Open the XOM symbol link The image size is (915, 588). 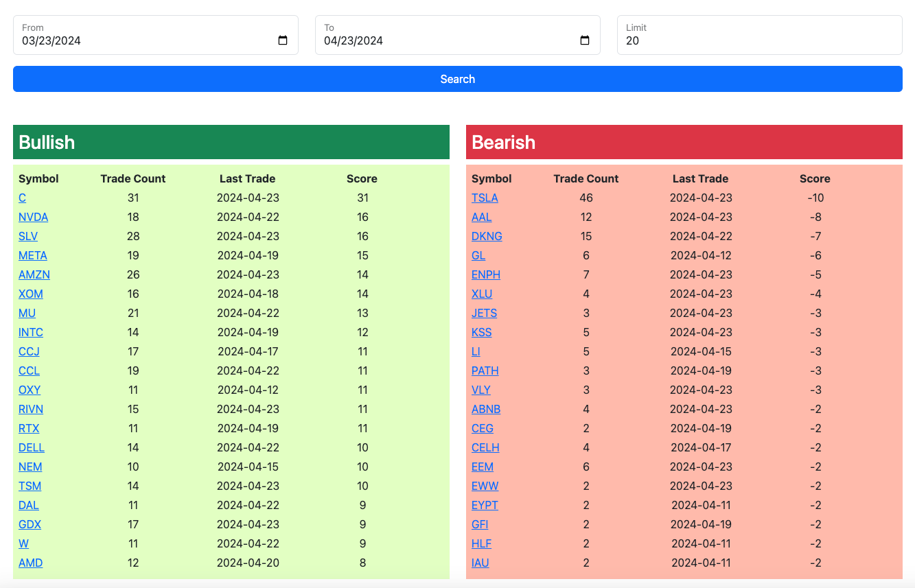[x=31, y=294]
